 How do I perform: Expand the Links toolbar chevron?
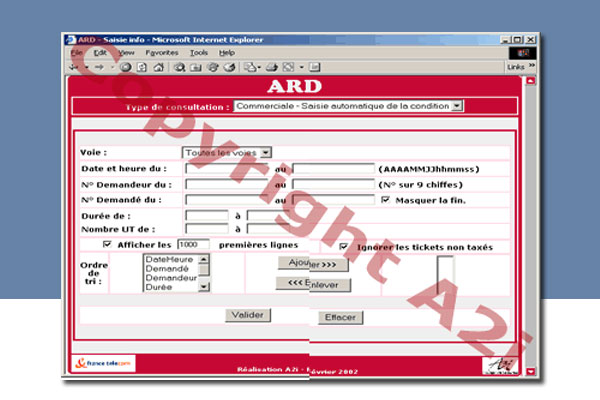click(x=532, y=66)
